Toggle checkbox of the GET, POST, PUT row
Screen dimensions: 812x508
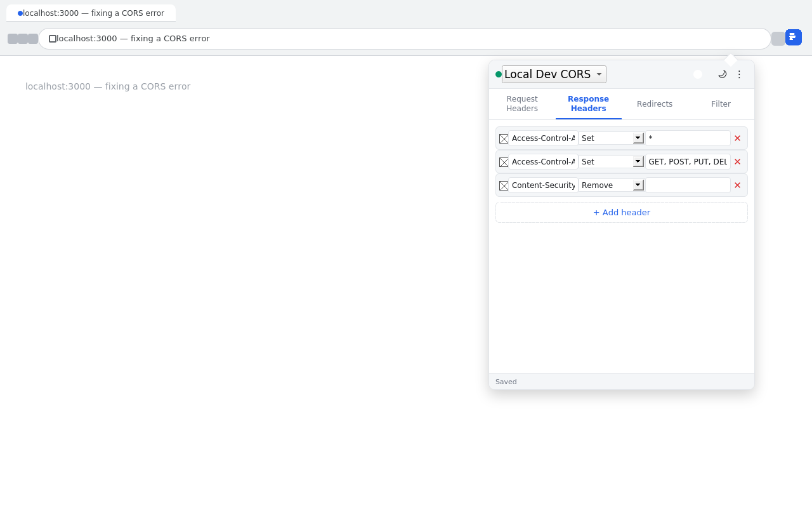pos(504,162)
